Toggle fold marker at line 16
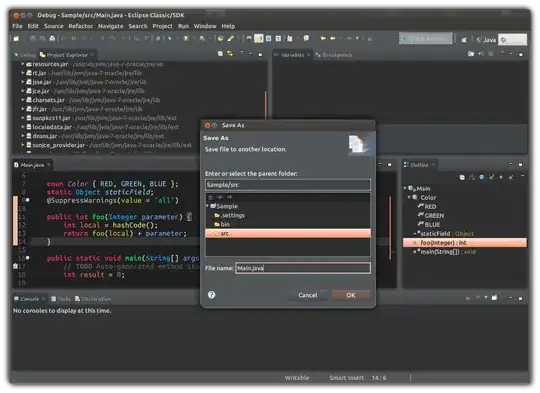 [x=28, y=258]
